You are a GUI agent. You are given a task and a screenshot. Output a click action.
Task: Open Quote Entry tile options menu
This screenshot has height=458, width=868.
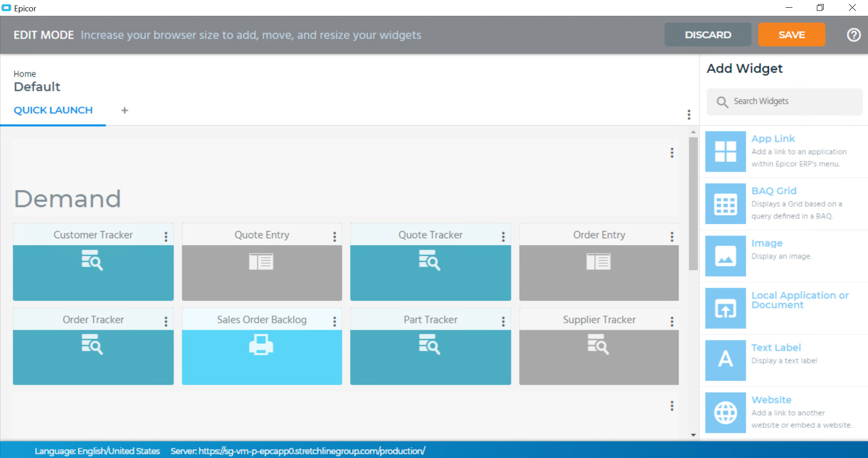[334, 236]
